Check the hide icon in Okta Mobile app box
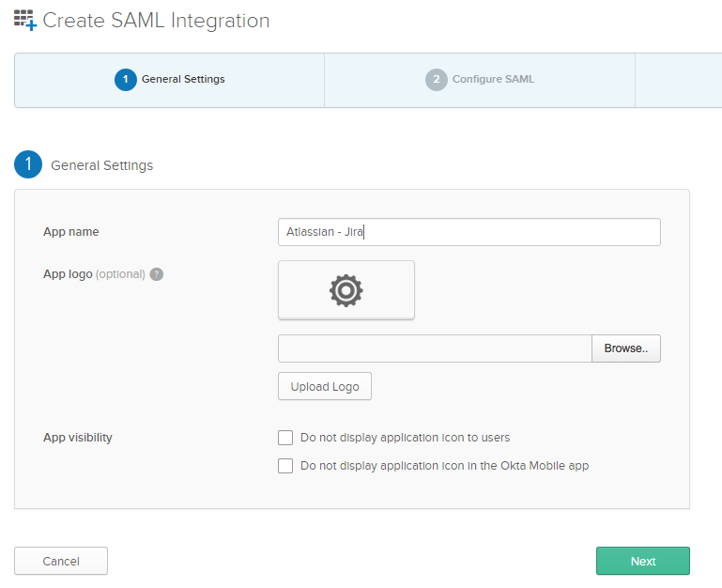 (285, 466)
